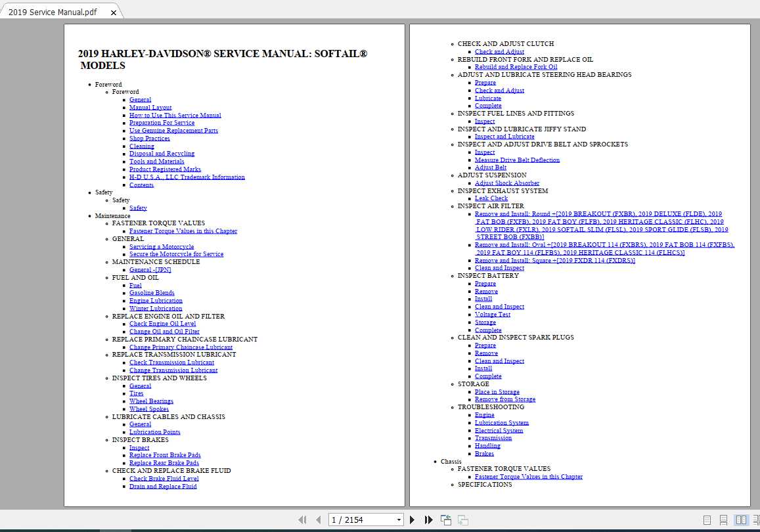Viewport: 760px width, 532px height.
Task: Toggle continuous facing page layout
Action: pos(756,520)
